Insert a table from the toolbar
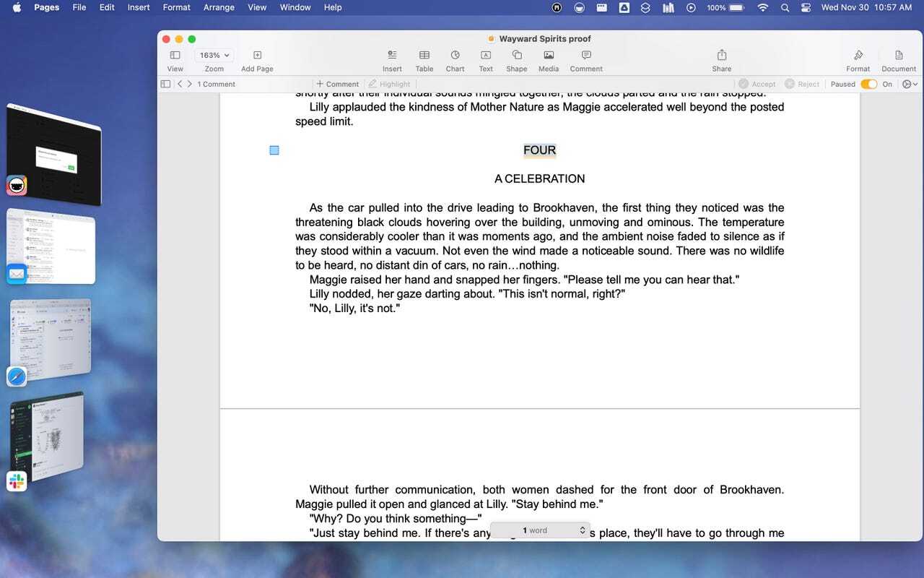 424,60
